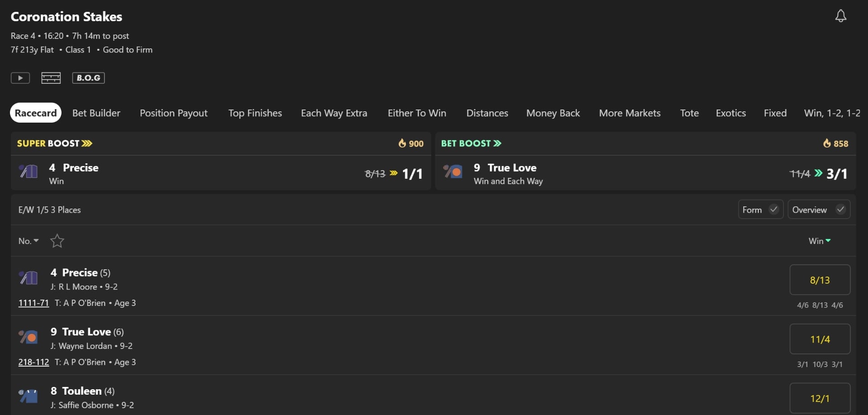Click True Love price history 3/1 10/3 3/1
This screenshot has height=415, width=868.
[x=820, y=364]
